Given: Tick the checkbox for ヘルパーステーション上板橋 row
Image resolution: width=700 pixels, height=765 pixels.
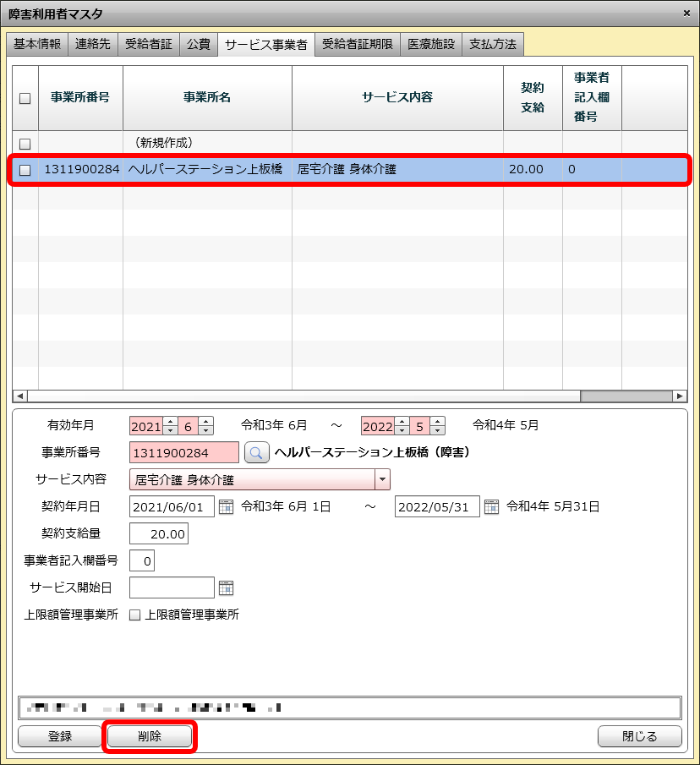Looking at the screenshot, I should pos(25,170).
